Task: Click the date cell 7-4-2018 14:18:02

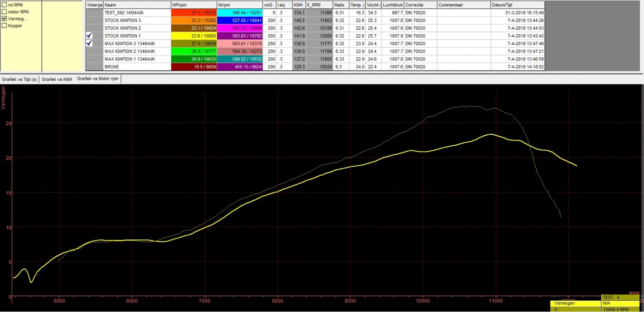Action: [x=518, y=67]
